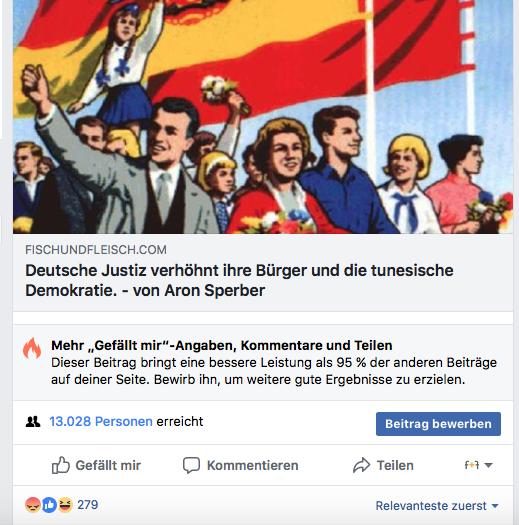Image resolution: width=519 pixels, height=525 pixels.
Task: Click the Gefällt mir text label
Action: [x=108, y=465]
